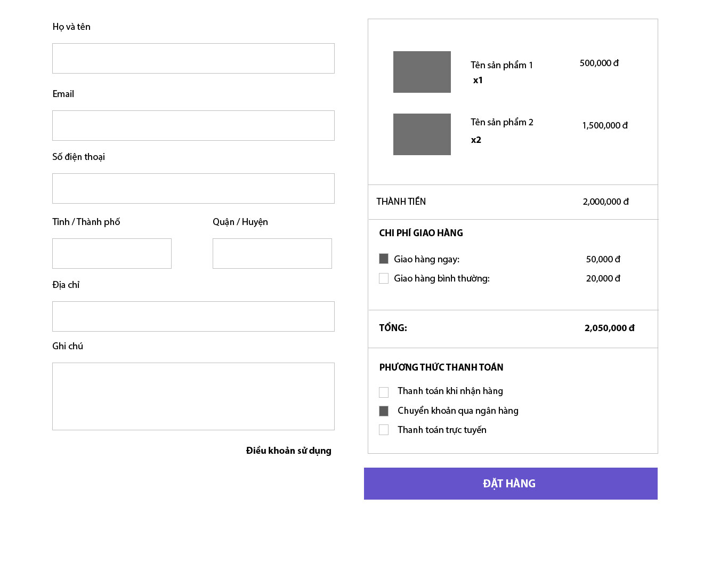Click the Email input field

193,125
